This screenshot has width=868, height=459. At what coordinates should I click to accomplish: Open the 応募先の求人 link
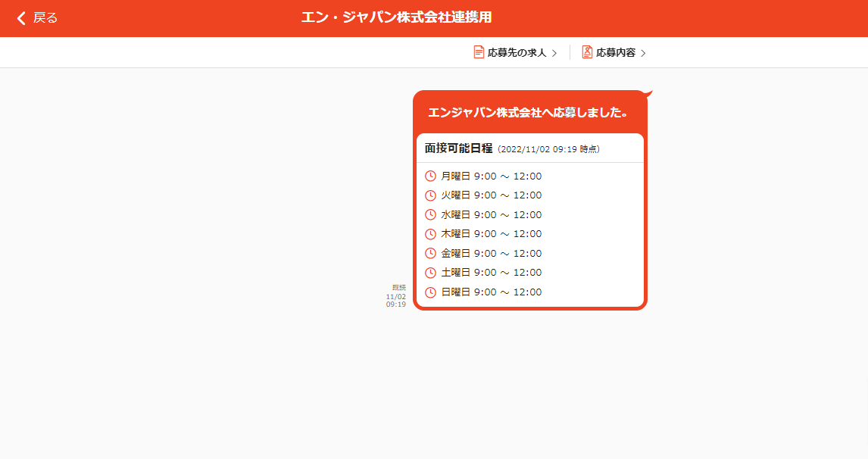(x=515, y=52)
